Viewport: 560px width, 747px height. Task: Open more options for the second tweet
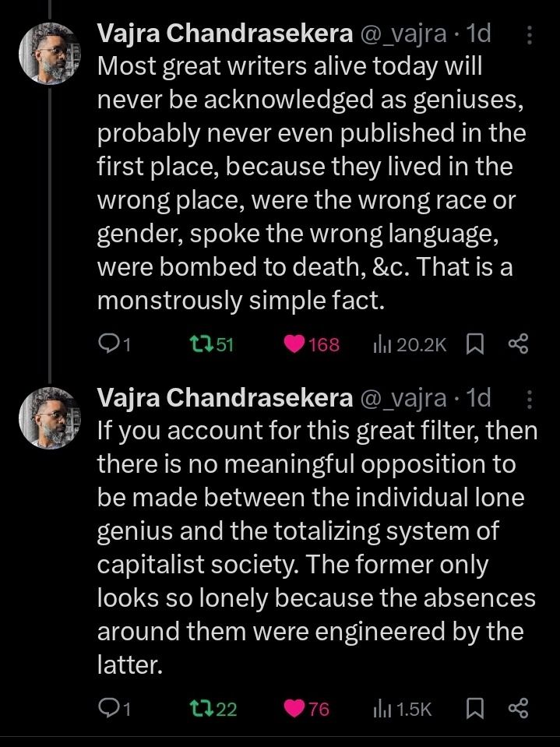coord(530,400)
